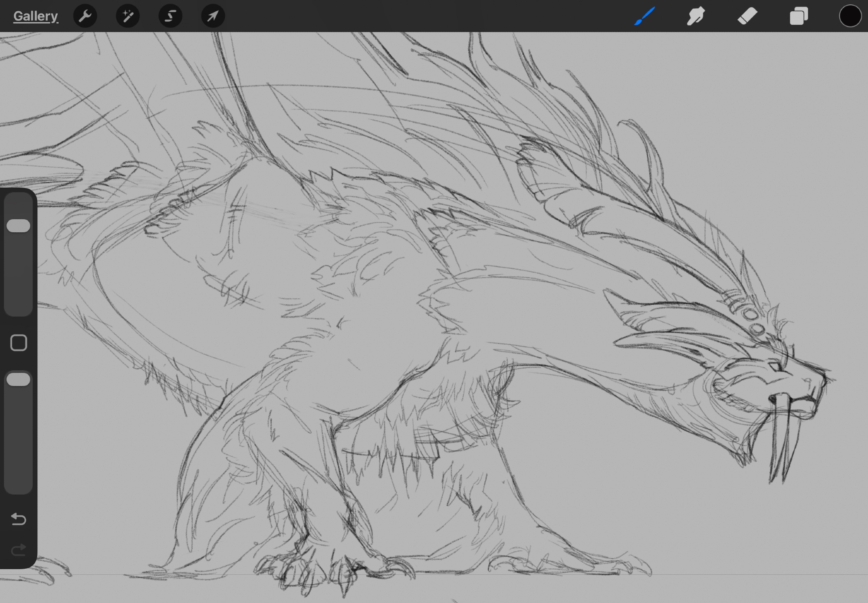The height and width of the screenshot is (603, 868).
Task: Select the Eraser tool
Action: pyautogui.click(x=747, y=16)
